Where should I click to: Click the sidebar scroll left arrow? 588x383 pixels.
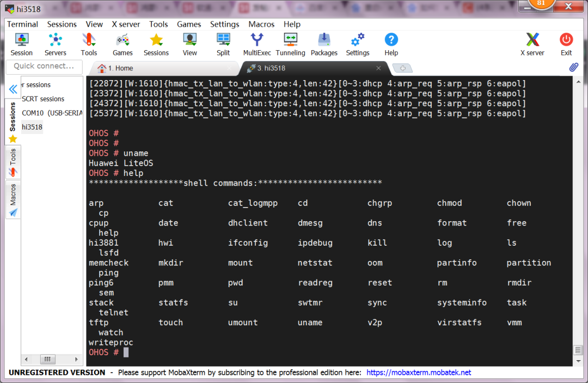pyautogui.click(x=26, y=360)
